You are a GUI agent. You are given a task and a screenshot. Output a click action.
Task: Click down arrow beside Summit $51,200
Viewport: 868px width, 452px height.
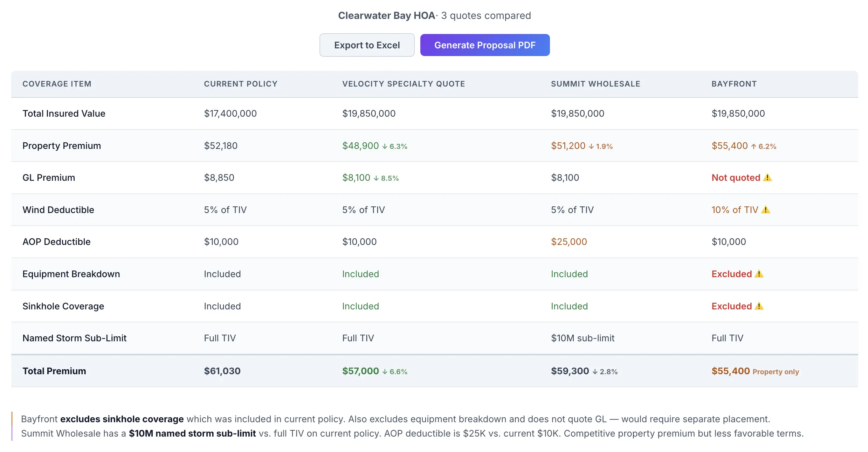point(591,146)
